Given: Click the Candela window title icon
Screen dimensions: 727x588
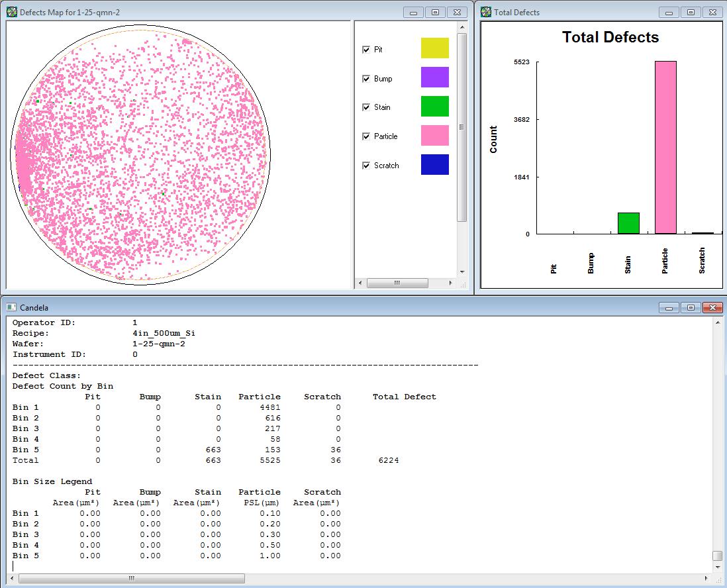Looking at the screenshot, I should pos(11,307).
